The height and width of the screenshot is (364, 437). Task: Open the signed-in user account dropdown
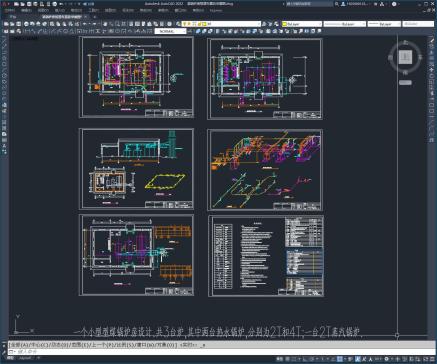[x=357, y=4]
